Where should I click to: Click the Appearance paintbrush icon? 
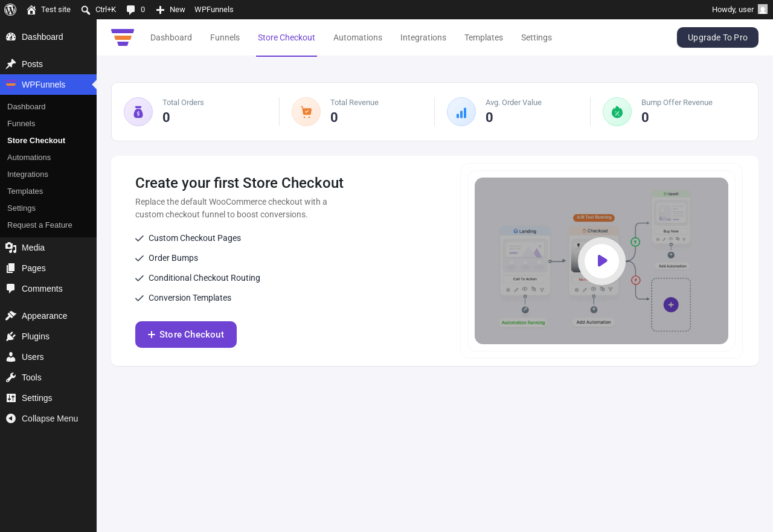11,316
